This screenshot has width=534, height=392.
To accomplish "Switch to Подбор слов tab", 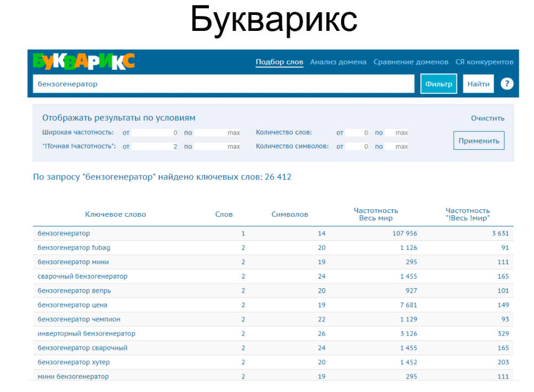I will [279, 62].
